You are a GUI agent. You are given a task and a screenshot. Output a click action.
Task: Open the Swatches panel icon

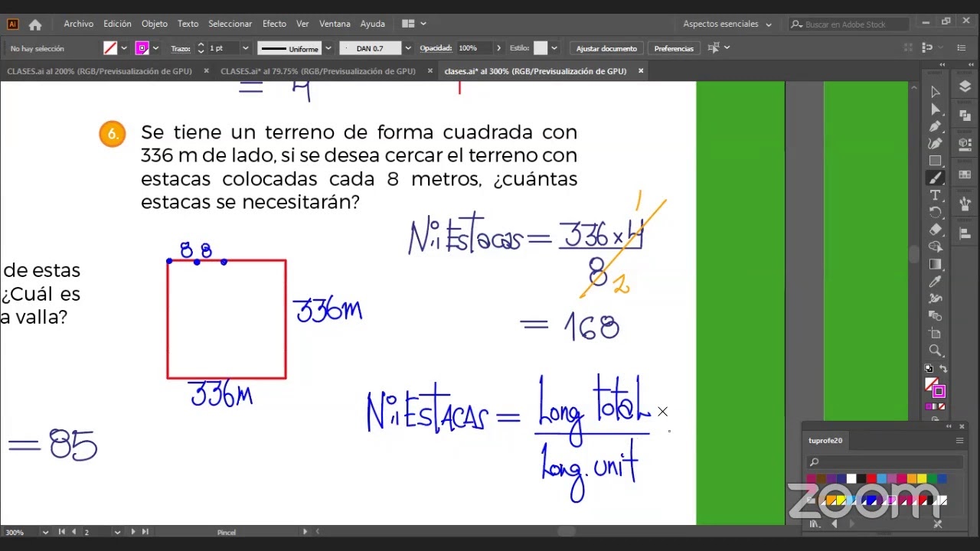(965, 174)
